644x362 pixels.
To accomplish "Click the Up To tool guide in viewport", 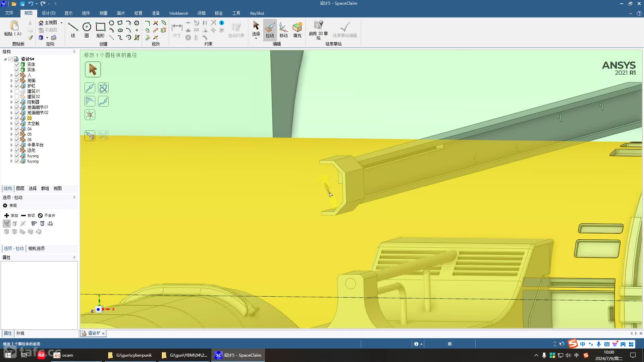I will 90,136.
